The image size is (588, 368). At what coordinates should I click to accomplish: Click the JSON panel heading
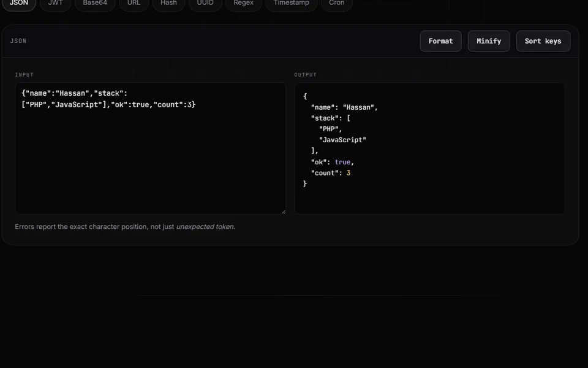pos(18,41)
